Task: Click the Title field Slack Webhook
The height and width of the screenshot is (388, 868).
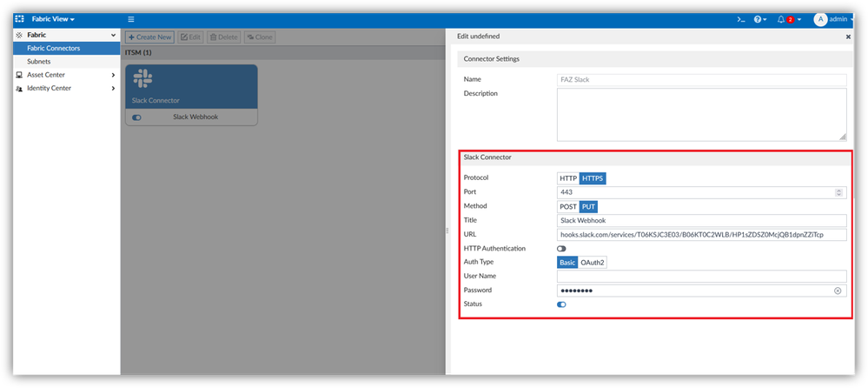Action: [x=701, y=221]
